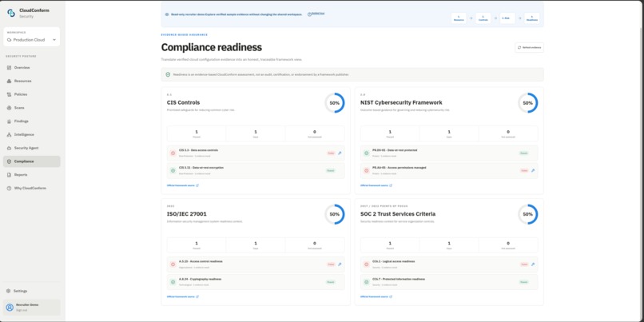Image resolution: width=644 pixels, height=322 pixels.
Task: Select Policies in the sidebar
Action: [x=31, y=94]
